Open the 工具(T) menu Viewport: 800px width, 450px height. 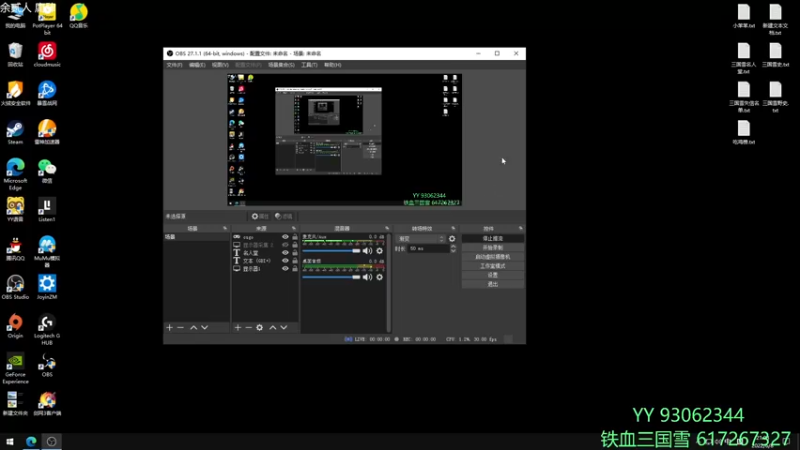coord(309,65)
